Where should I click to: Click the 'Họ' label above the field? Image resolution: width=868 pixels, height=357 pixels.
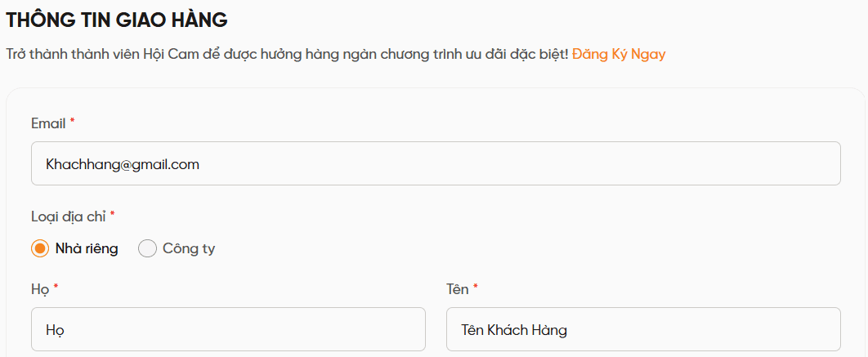tap(40, 289)
